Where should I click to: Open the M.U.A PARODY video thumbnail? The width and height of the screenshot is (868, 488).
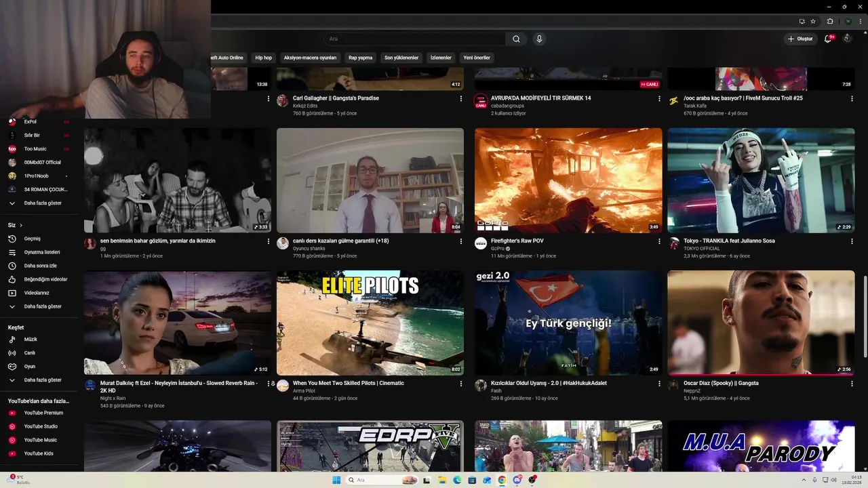pos(761,446)
